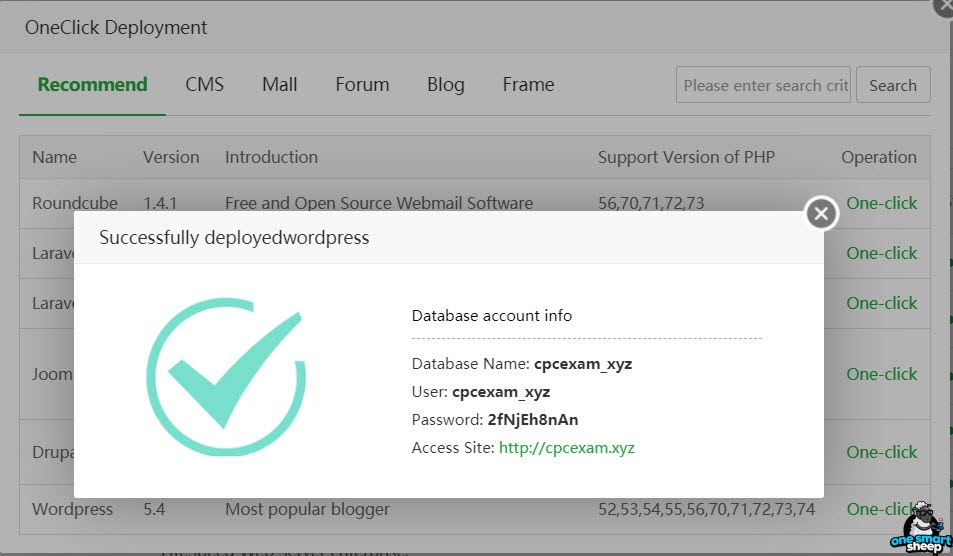Click the OneClick Deployment window title

point(115,27)
